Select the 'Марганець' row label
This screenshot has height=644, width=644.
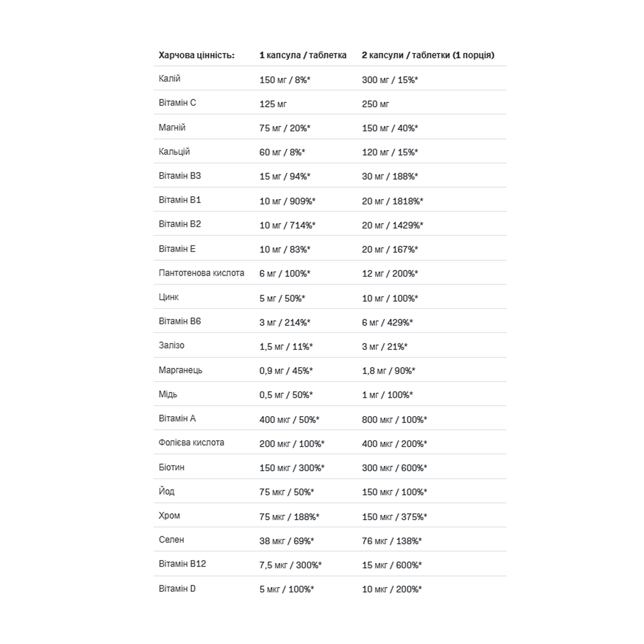(x=180, y=370)
